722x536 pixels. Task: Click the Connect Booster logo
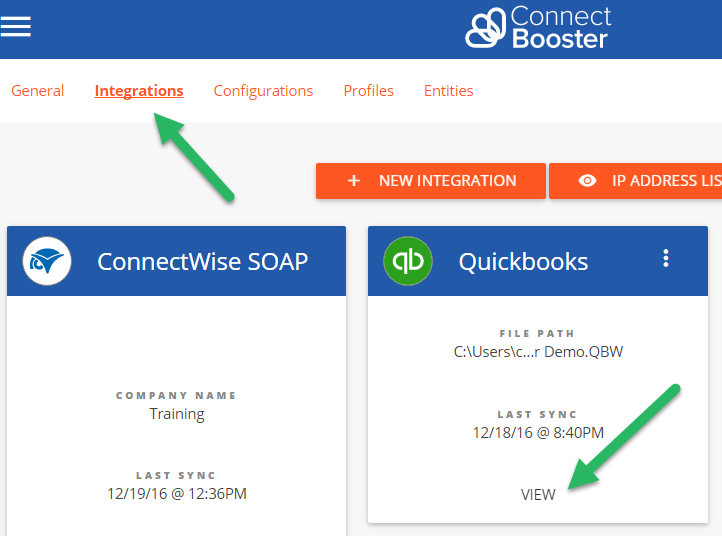coord(538,27)
